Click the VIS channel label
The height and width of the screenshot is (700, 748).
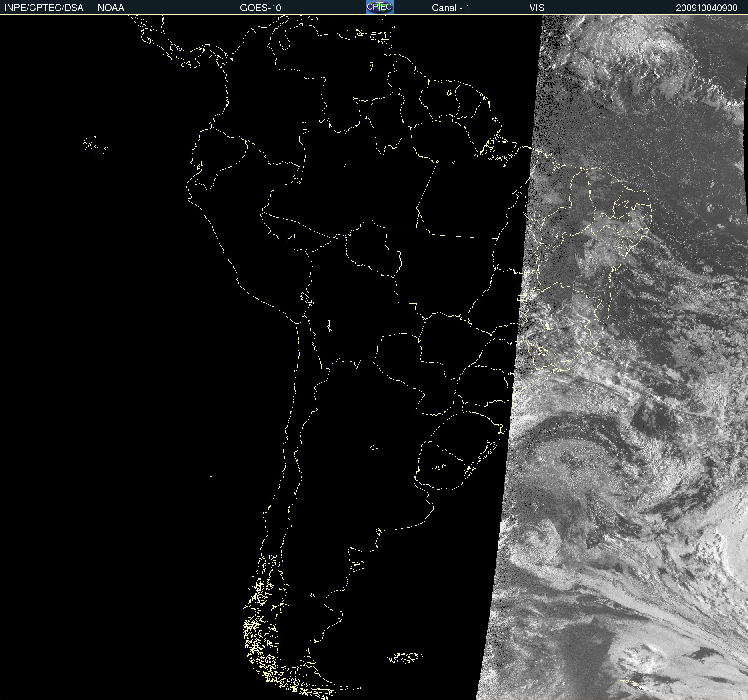point(536,8)
